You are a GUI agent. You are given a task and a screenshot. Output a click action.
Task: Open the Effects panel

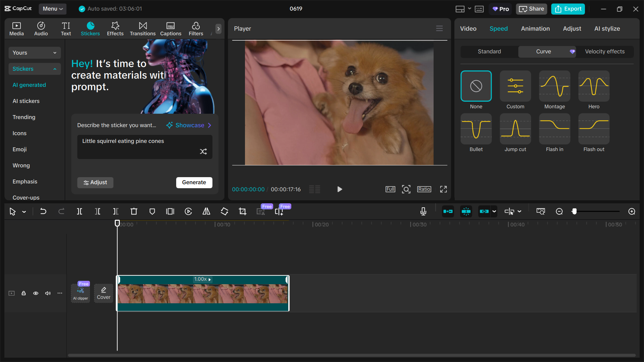click(115, 28)
